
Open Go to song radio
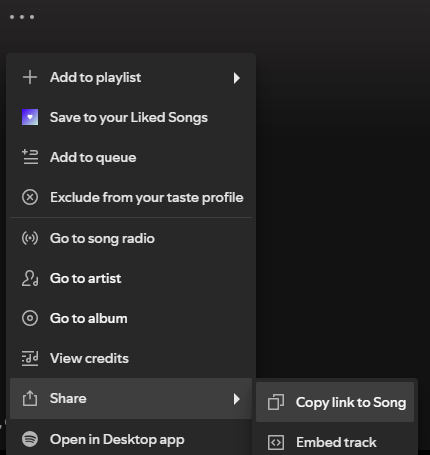131,238
